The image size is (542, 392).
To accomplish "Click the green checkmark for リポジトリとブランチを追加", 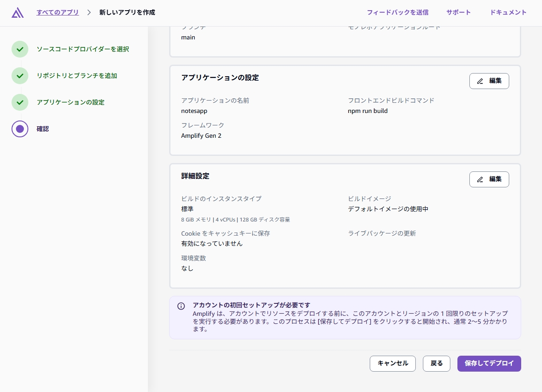I will [20, 76].
